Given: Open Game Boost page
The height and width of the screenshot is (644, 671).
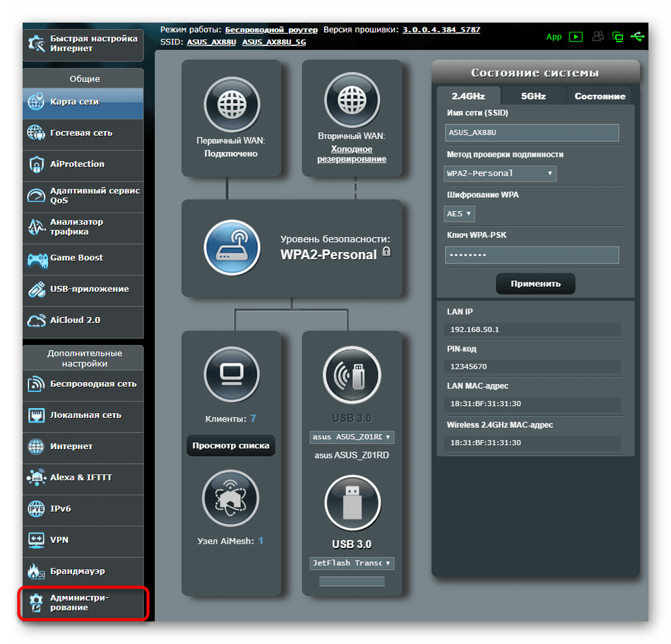Looking at the screenshot, I should (x=83, y=258).
